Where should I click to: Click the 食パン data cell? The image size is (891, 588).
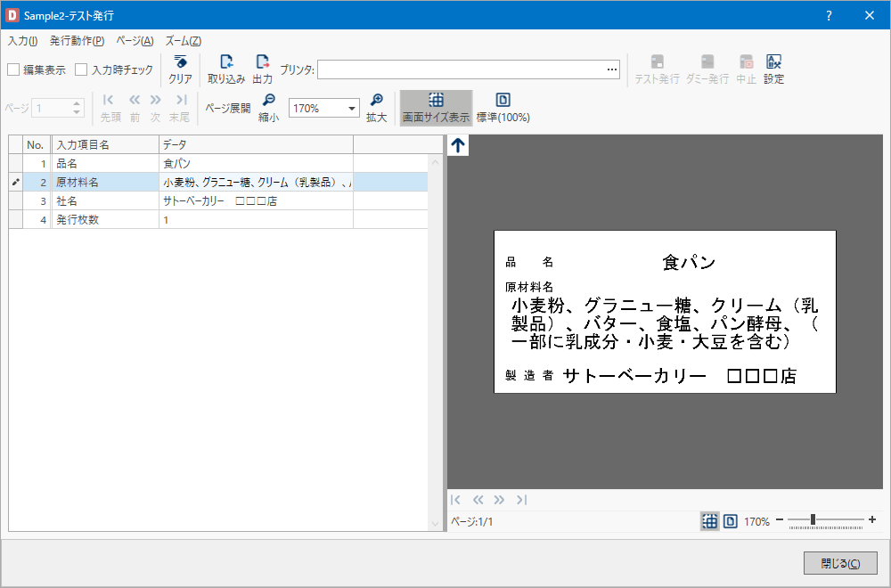(x=257, y=164)
